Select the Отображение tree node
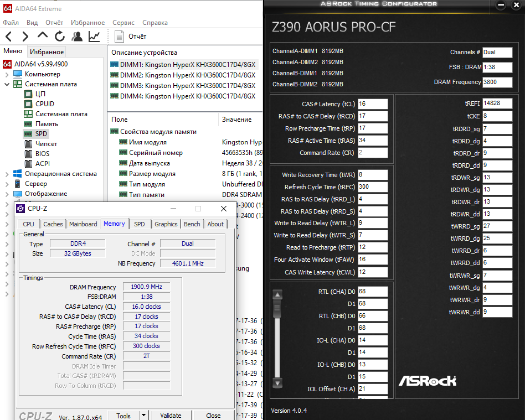 46,194
